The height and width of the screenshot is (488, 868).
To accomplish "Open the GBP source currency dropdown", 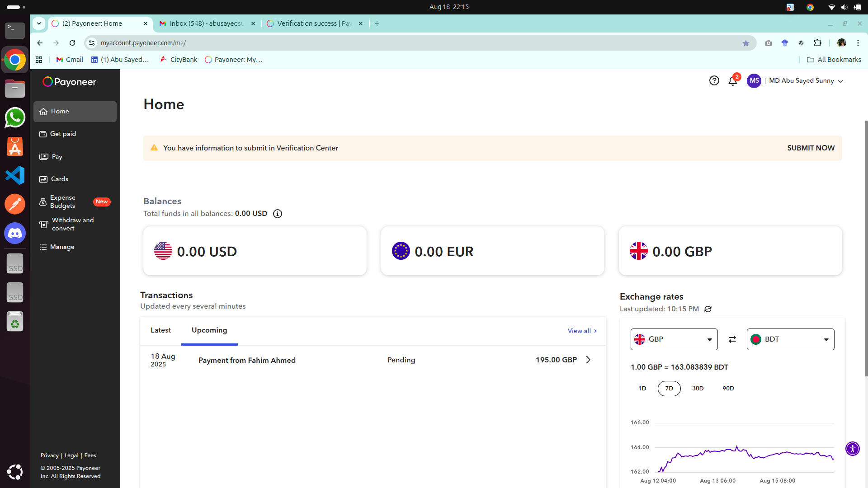I will [674, 339].
